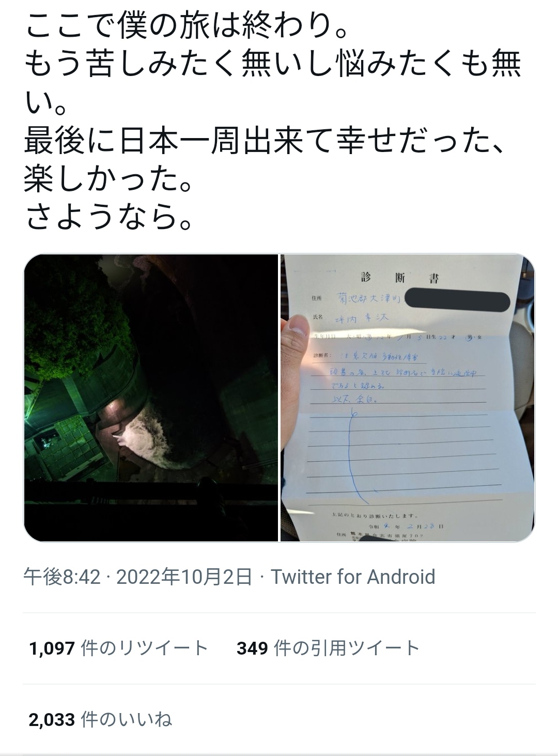Tap the line 楽しかった。 in the tweet

click(110, 177)
